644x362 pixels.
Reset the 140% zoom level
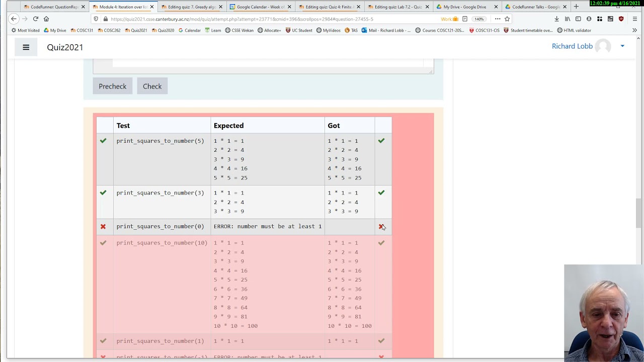point(479,19)
